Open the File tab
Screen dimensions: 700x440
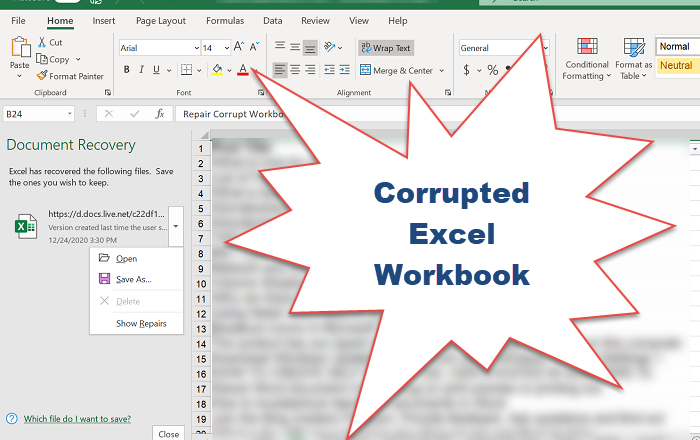(18, 21)
